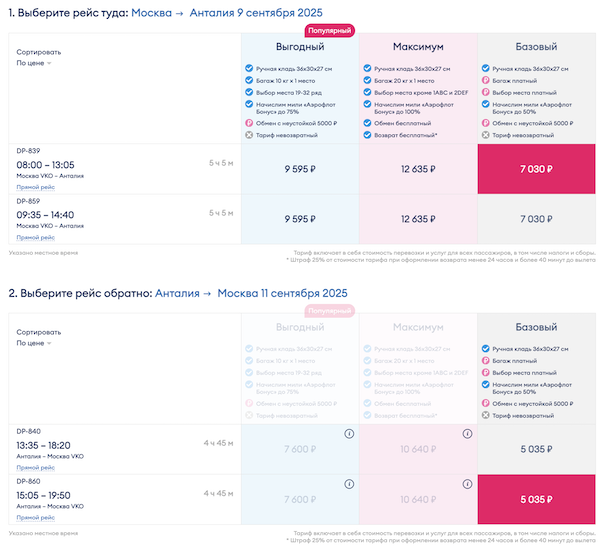Open 'Прямой рейс' link under flight DP-860
This screenshot has width=600, height=546.
pos(35,516)
